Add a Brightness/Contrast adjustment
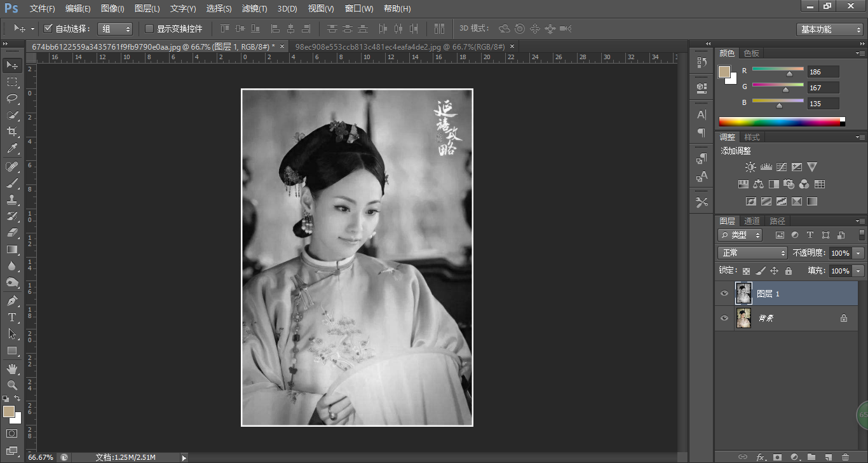Viewport: 868px width, 463px height. click(750, 167)
